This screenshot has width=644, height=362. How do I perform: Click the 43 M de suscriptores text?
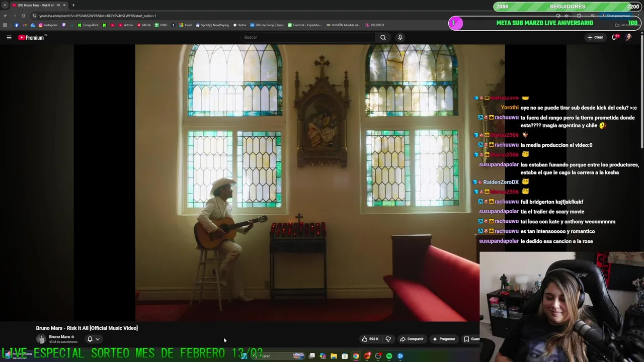coord(63,342)
